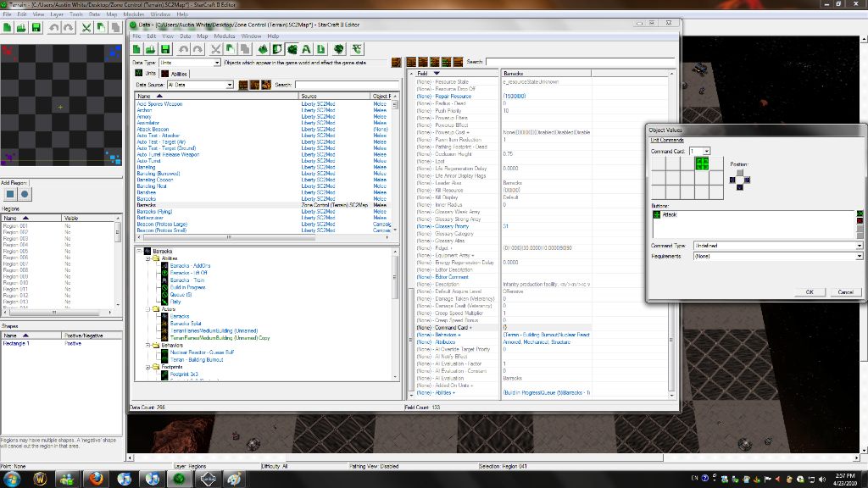Select the circle Add Region tool
868x488 pixels.
pyautogui.click(x=25, y=194)
